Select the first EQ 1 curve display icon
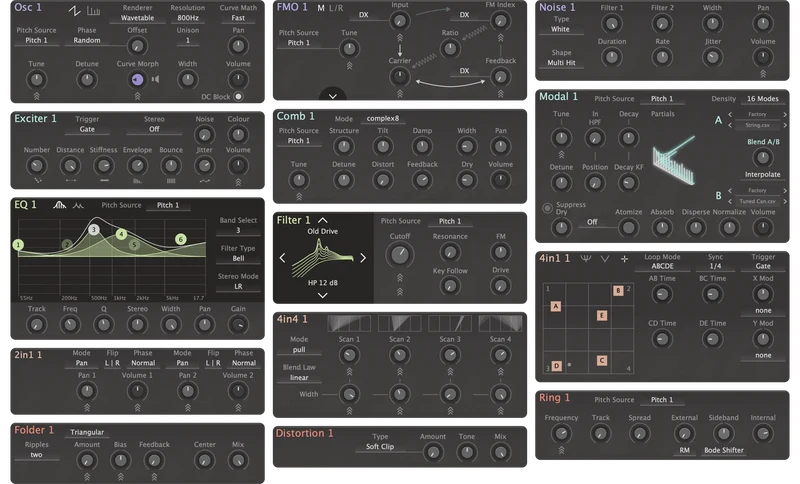 [60, 205]
